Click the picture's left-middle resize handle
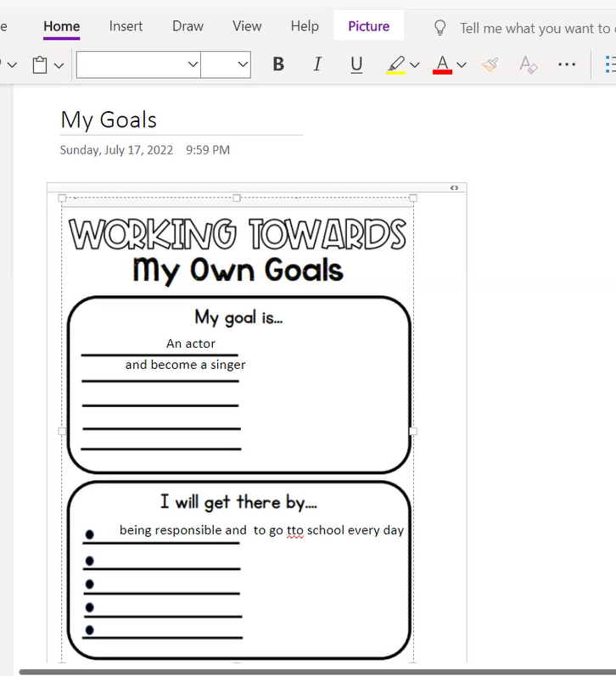 (62, 431)
